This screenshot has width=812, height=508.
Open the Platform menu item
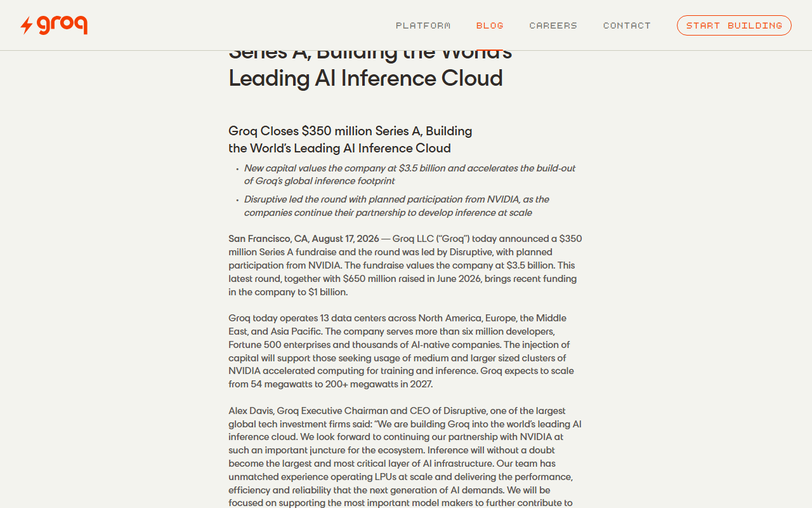[423, 25]
